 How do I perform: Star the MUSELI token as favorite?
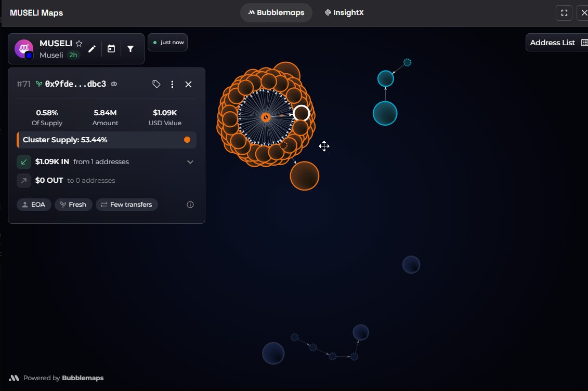79,44
